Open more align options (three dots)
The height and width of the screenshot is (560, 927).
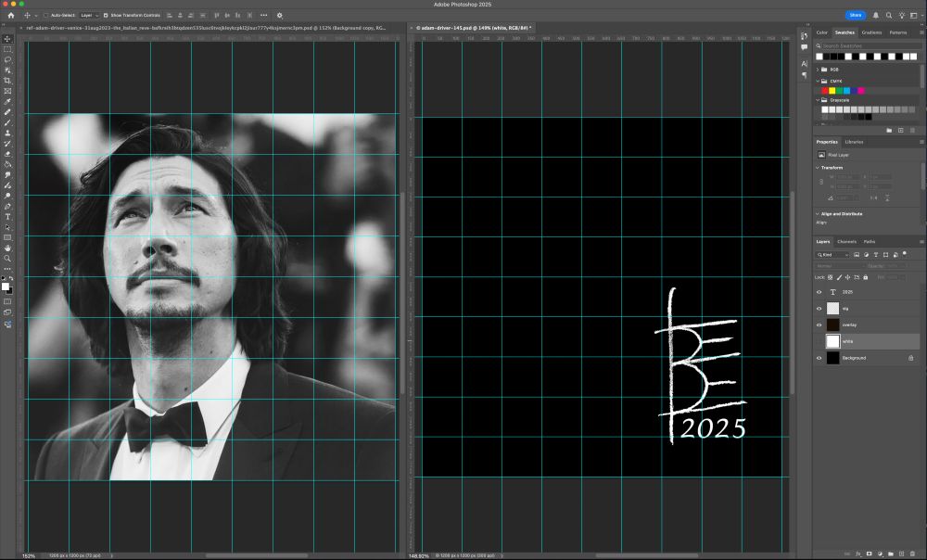(263, 16)
